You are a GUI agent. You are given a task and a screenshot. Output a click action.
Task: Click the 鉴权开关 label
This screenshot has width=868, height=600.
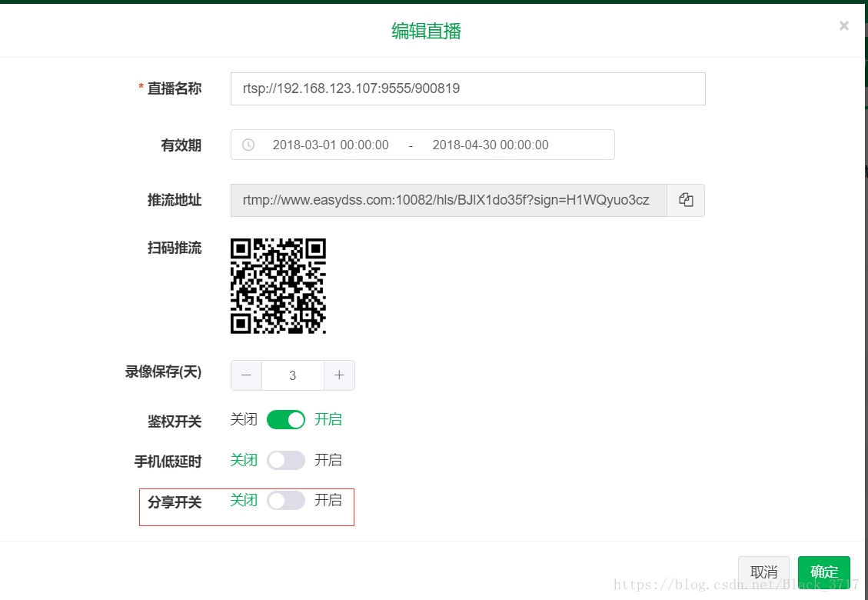[x=175, y=421]
